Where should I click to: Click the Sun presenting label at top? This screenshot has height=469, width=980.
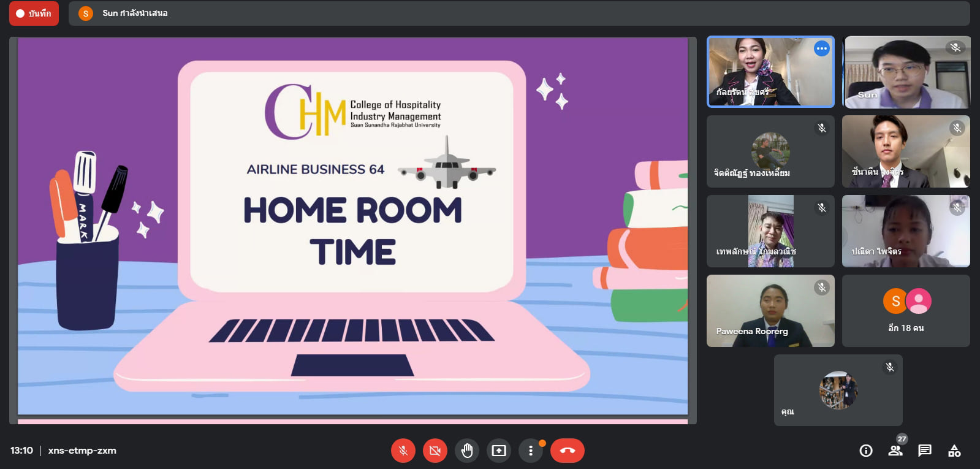(x=135, y=13)
